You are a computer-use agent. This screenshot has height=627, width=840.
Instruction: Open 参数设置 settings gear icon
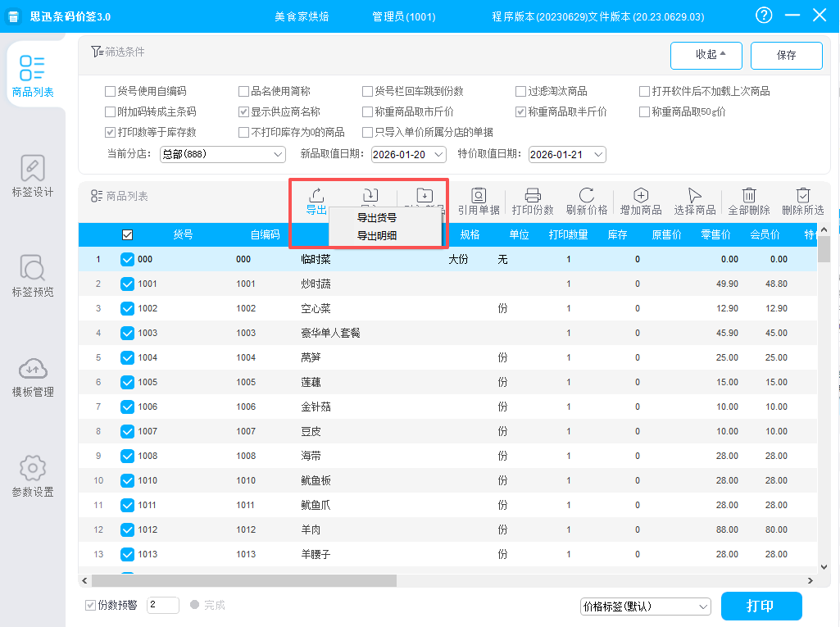[33, 468]
